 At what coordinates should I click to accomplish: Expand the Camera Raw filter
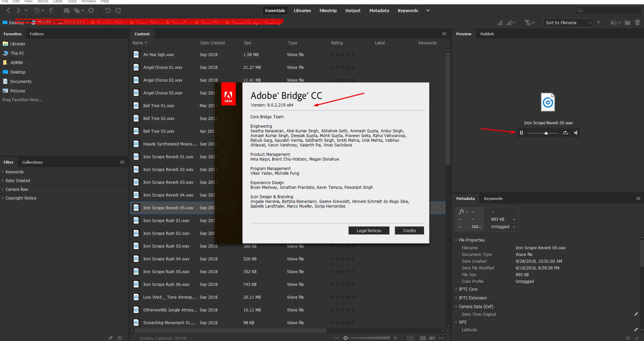[3, 189]
